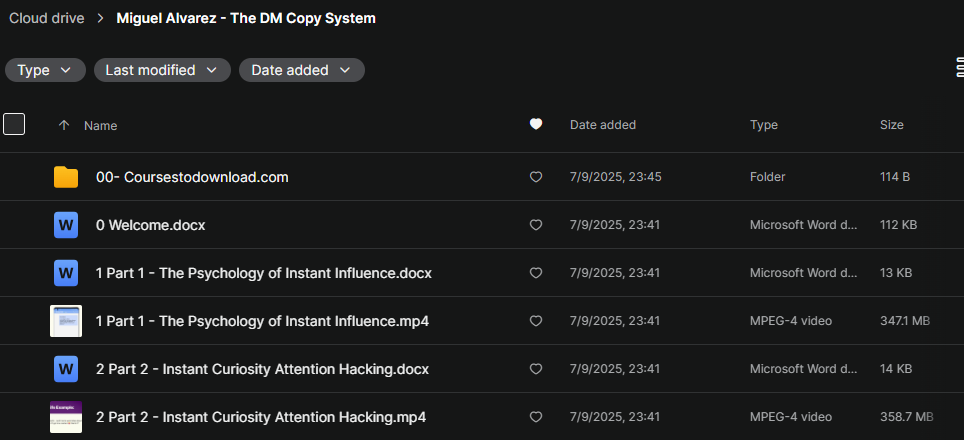This screenshot has width=964, height=440.
Task: Open the 00- Coursestodownload.com folder name
Action: click(192, 177)
